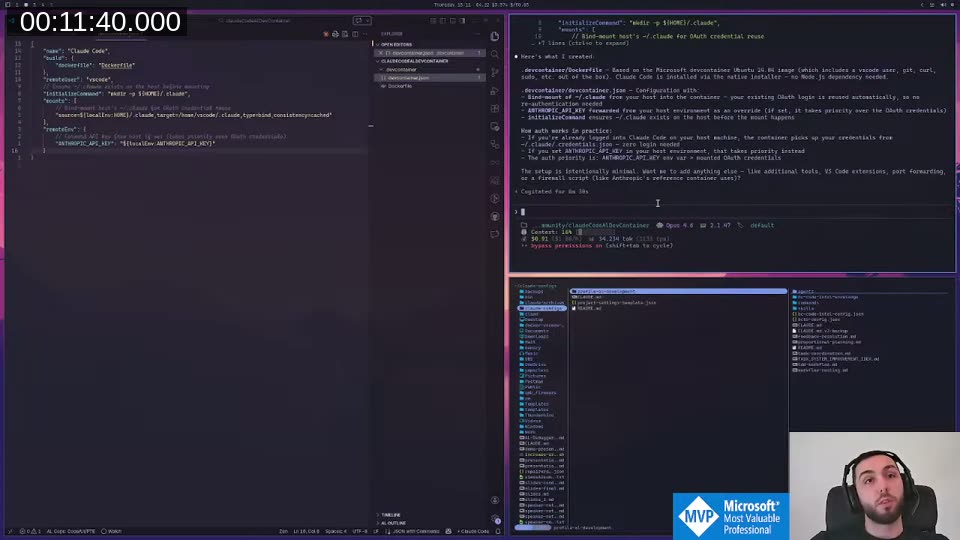Expand the Timeline section
Screen dimensions: 960x540
429,515
